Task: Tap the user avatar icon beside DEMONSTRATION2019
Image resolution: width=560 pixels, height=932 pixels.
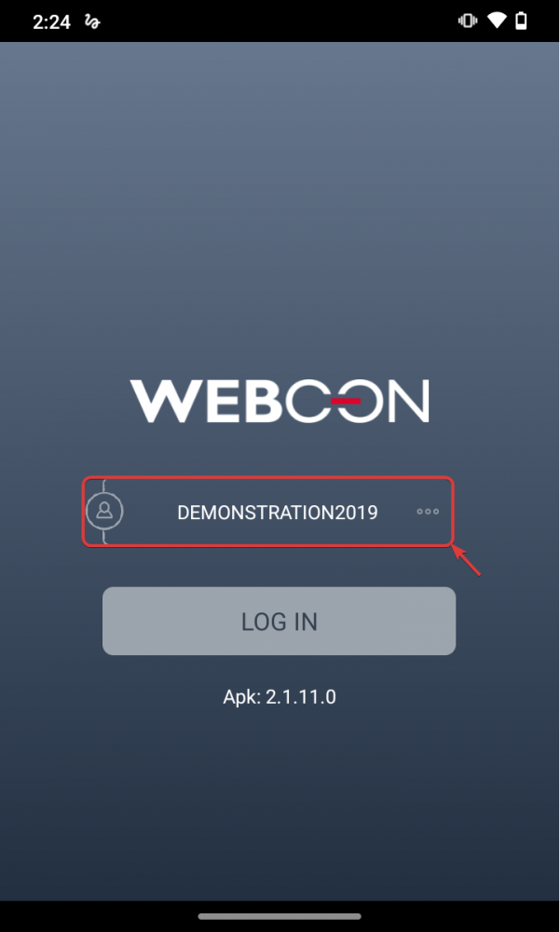Action: pyautogui.click(x=104, y=511)
